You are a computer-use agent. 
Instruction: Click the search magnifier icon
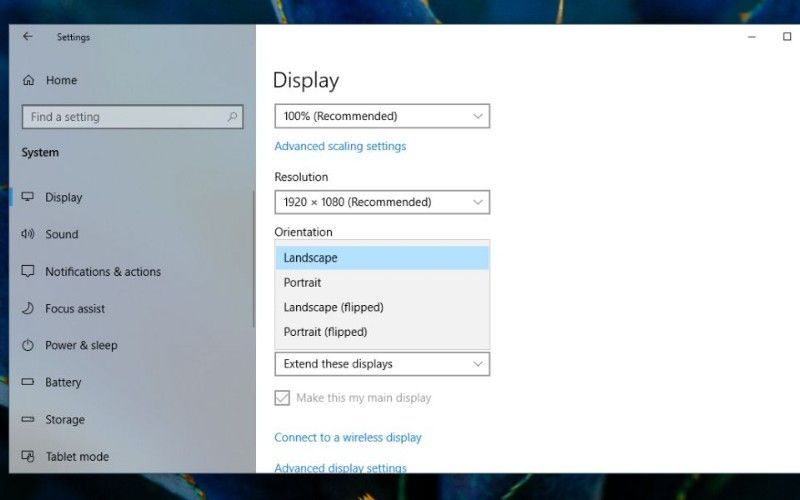[233, 117]
